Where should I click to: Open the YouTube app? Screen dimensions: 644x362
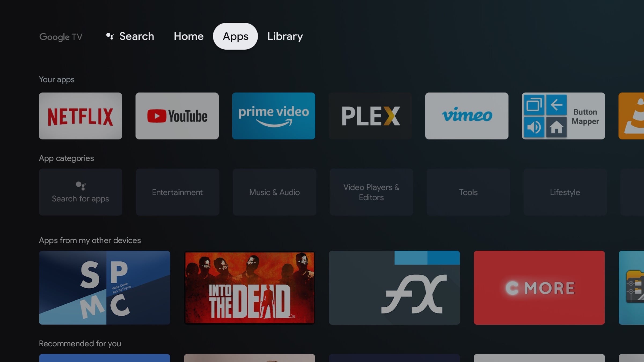pyautogui.click(x=177, y=116)
